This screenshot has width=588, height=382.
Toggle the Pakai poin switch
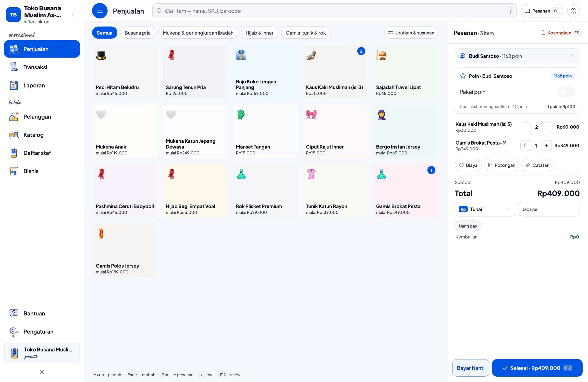click(566, 92)
